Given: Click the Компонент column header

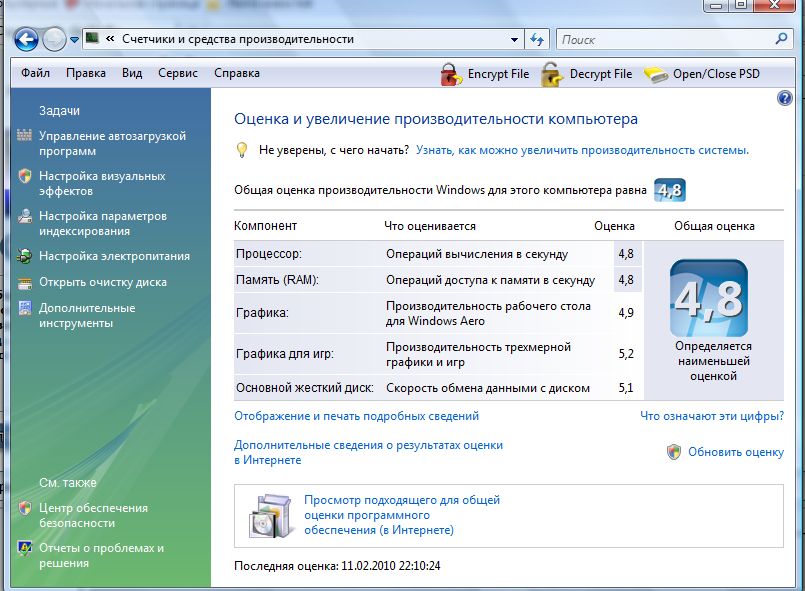Looking at the screenshot, I should tap(265, 226).
